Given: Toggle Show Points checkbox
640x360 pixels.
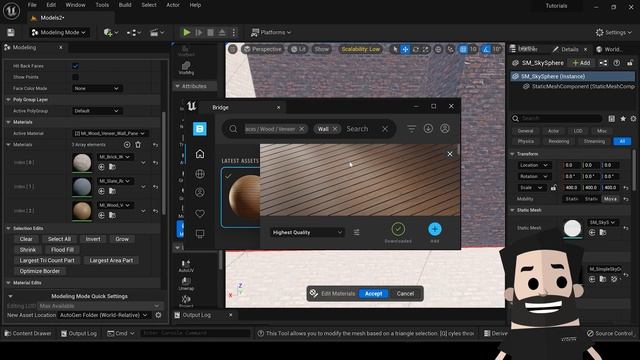Looking at the screenshot, I should 76,77.
